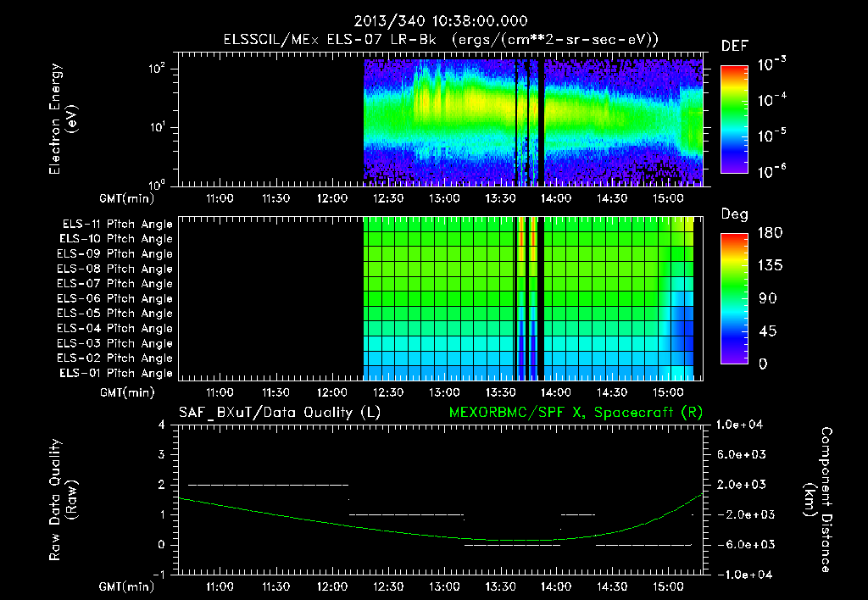This screenshot has width=868, height=600.
Task: Click the Electron Energy (eV) axis label
Action: tap(63, 119)
